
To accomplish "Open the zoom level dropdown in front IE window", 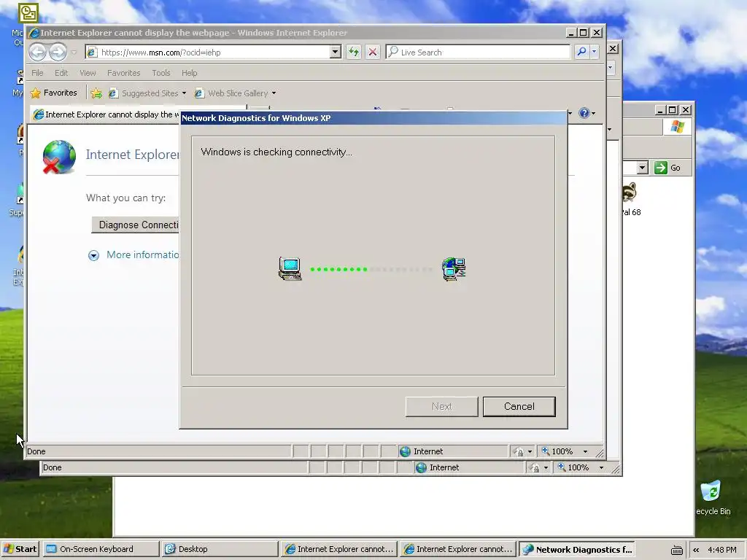I will pyautogui.click(x=586, y=451).
